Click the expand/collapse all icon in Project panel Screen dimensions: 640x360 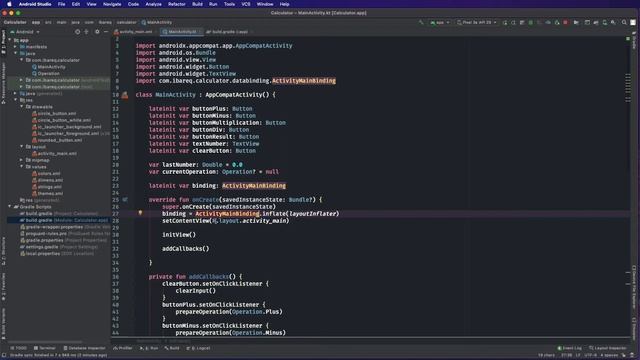click(87, 32)
